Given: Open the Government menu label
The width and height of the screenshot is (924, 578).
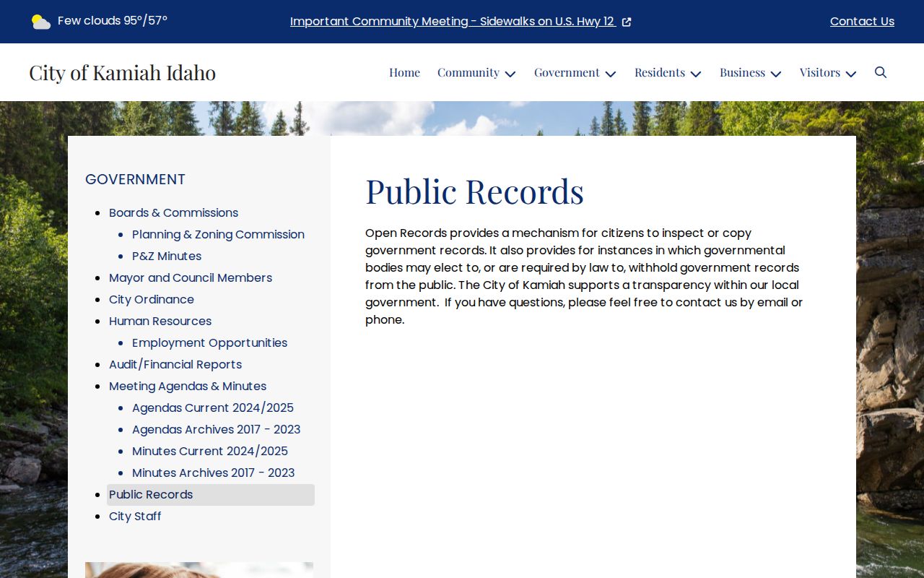Looking at the screenshot, I should [567, 72].
